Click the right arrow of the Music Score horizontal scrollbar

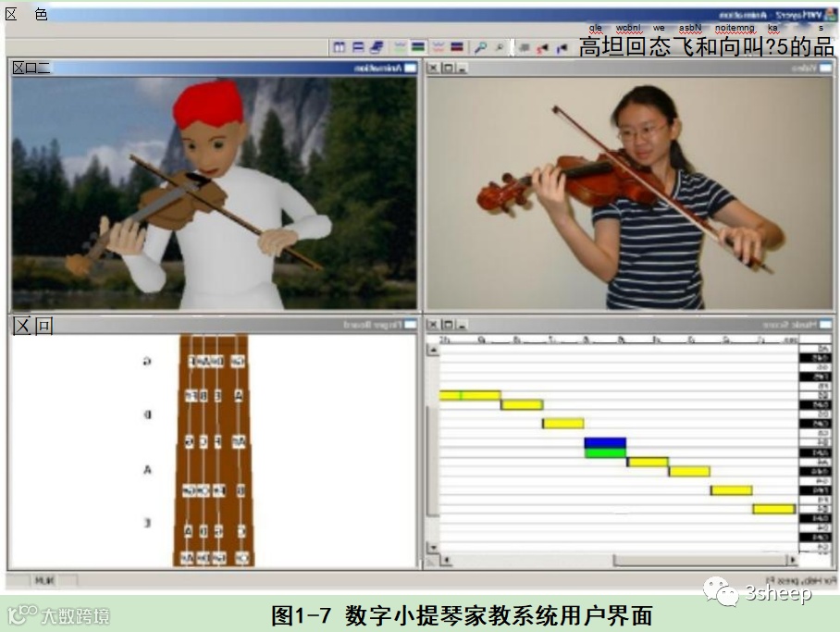click(x=792, y=561)
